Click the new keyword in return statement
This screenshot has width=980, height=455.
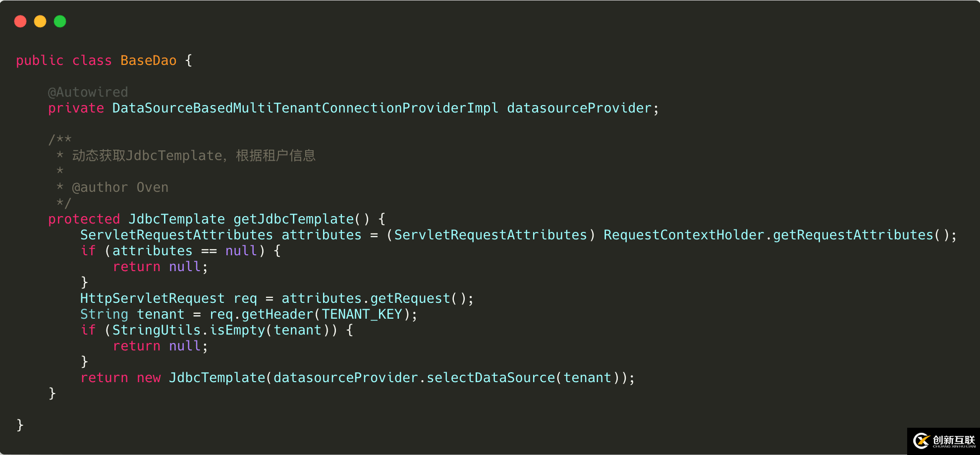(149, 378)
